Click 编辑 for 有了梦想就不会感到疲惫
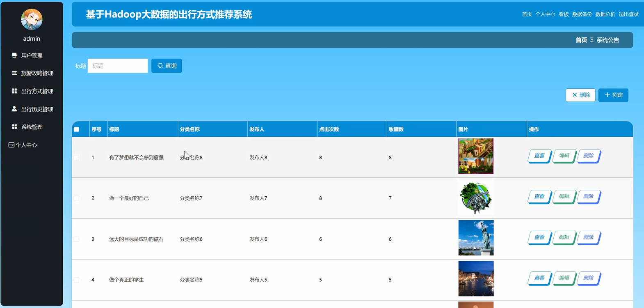The width and height of the screenshot is (644, 308). (x=564, y=156)
